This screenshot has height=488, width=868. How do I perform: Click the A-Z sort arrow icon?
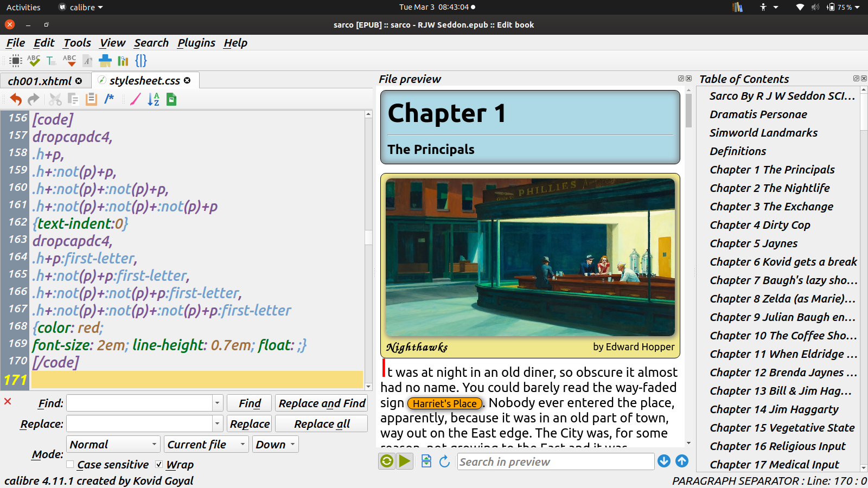point(154,99)
